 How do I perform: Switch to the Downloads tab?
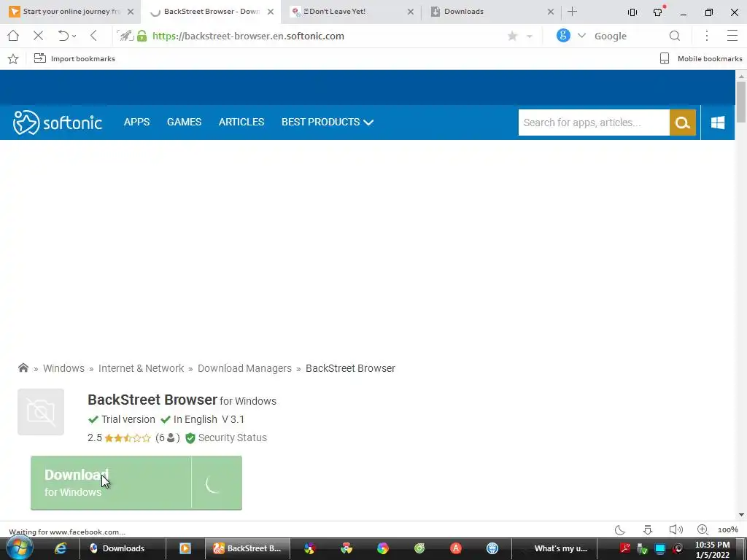pyautogui.click(x=492, y=12)
